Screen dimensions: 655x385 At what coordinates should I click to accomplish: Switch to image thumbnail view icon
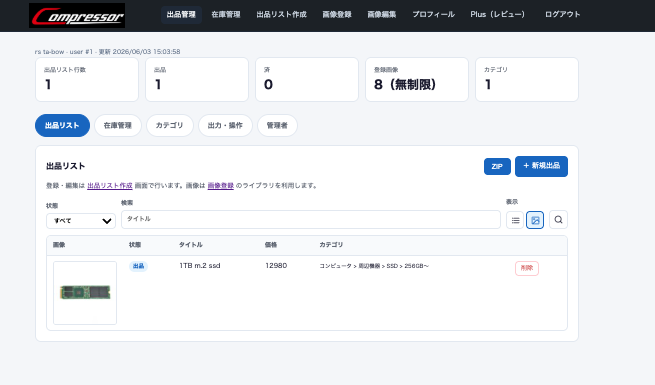[x=535, y=220]
